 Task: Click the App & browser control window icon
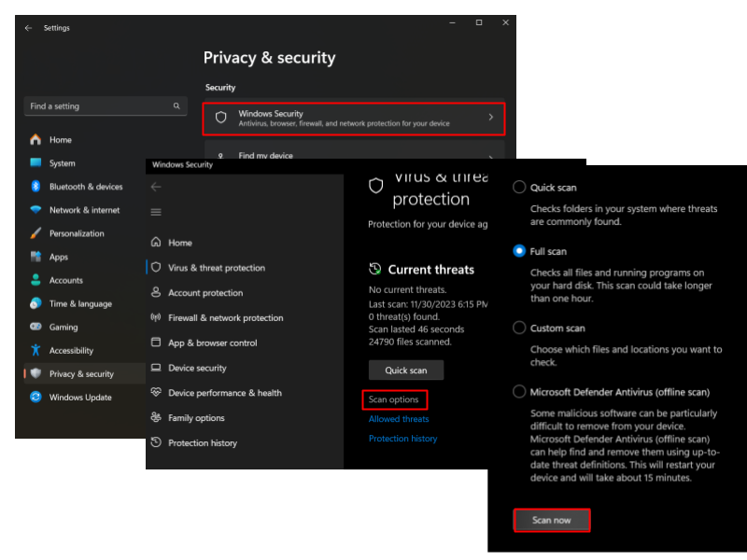pyautogui.click(x=156, y=342)
